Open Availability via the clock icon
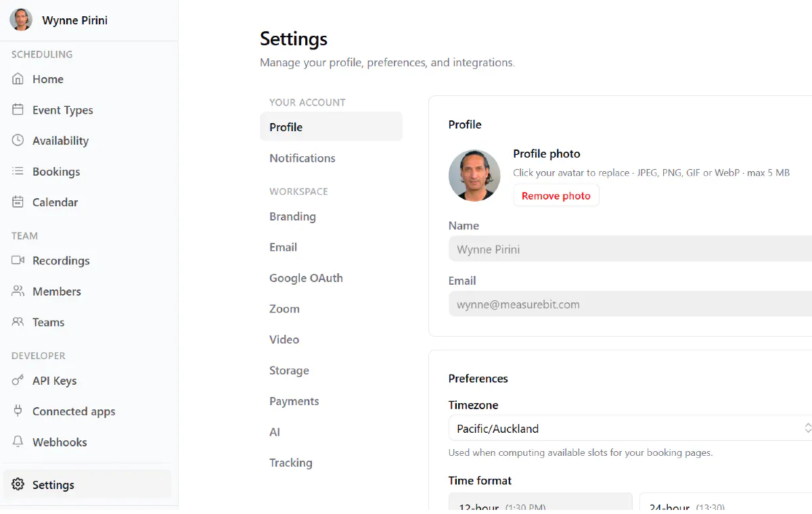The image size is (812, 514). coord(18,140)
